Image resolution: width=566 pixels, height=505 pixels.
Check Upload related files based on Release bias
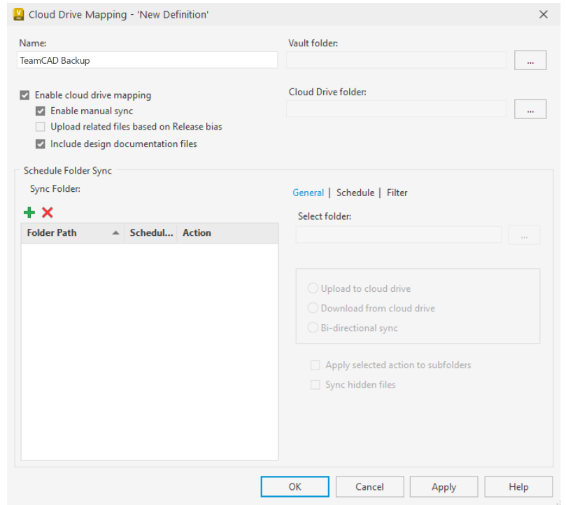[40, 127]
